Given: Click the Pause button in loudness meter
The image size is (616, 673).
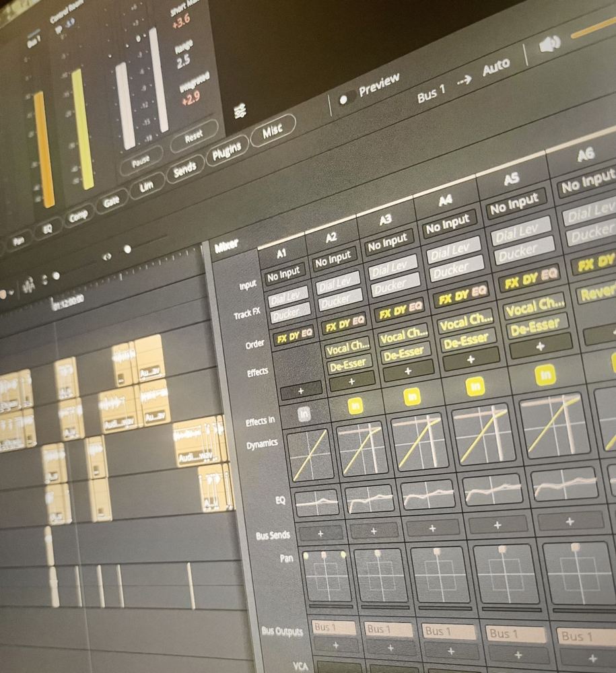Looking at the screenshot, I should (141, 162).
